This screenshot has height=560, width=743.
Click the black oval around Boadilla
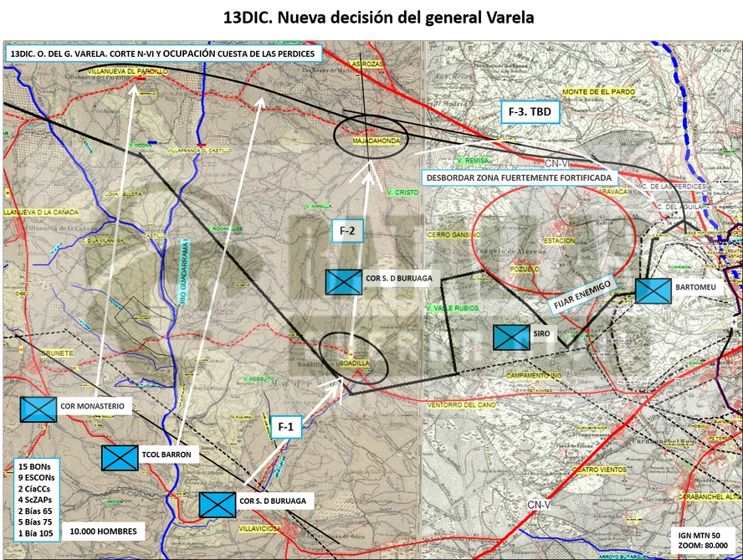353,358
